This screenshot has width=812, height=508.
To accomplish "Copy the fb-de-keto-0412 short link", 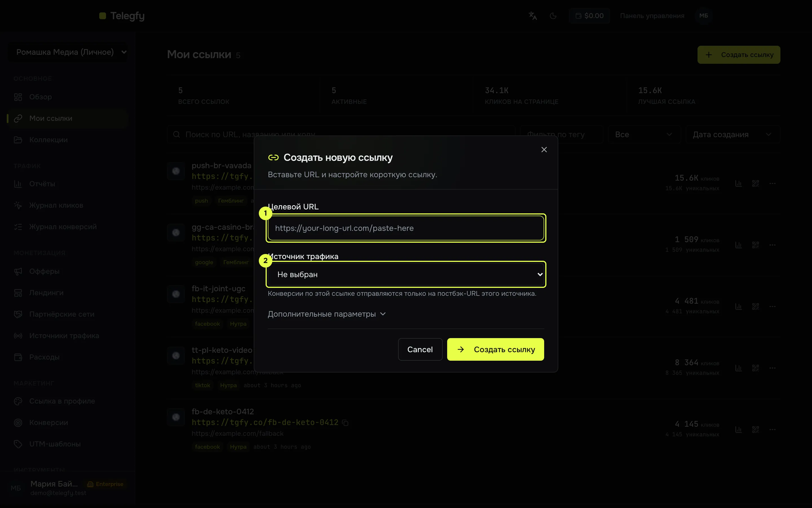I will click(345, 423).
